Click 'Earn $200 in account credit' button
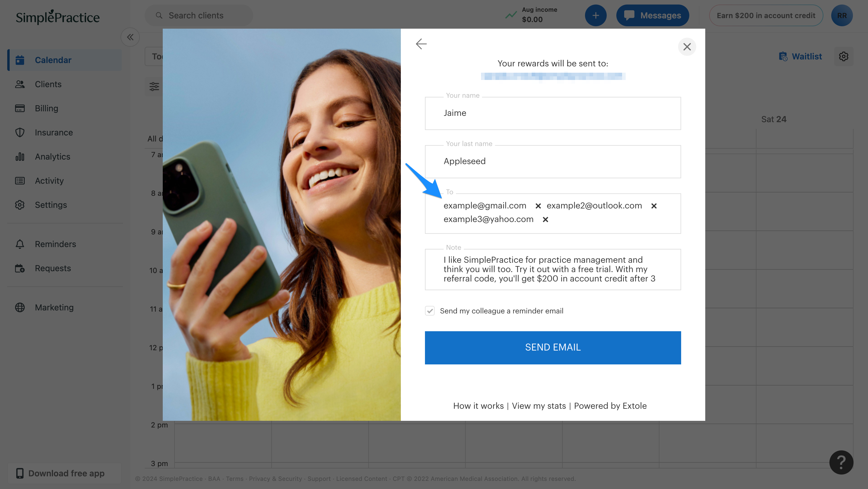Image resolution: width=868 pixels, height=489 pixels. click(766, 15)
